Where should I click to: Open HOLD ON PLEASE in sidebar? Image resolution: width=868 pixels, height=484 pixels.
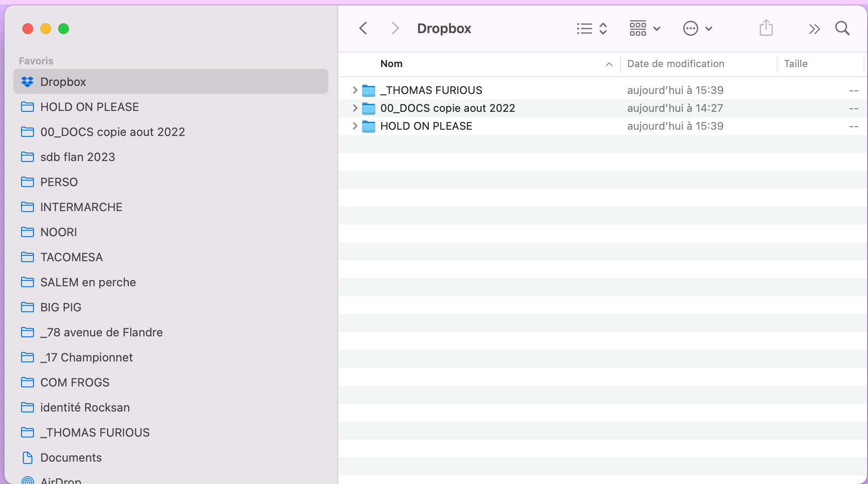pos(171,107)
